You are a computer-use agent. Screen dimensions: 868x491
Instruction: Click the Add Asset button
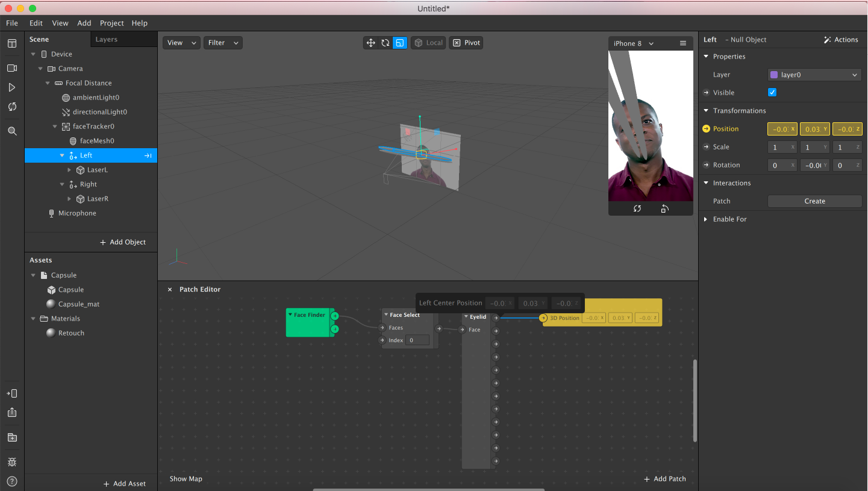[x=125, y=484]
